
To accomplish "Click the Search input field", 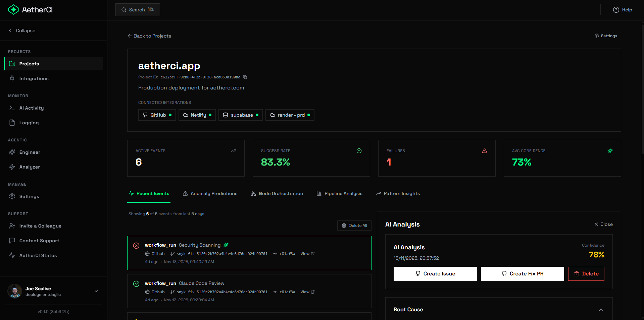I will tap(137, 10).
